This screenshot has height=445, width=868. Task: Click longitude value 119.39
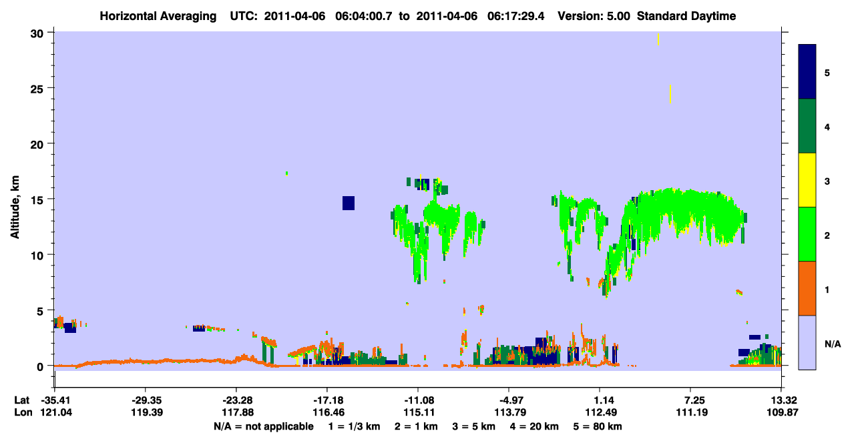[x=146, y=413]
